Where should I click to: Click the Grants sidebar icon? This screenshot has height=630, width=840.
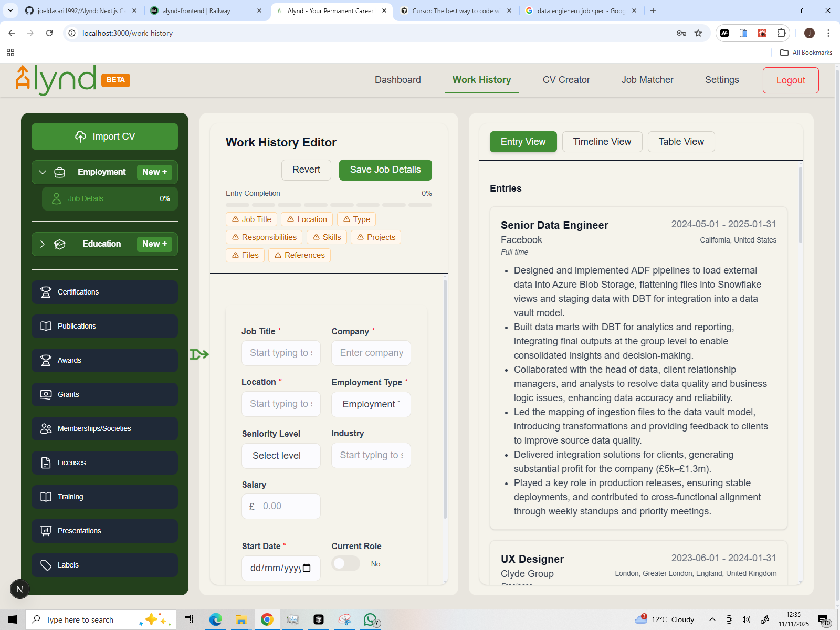click(46, 394)
